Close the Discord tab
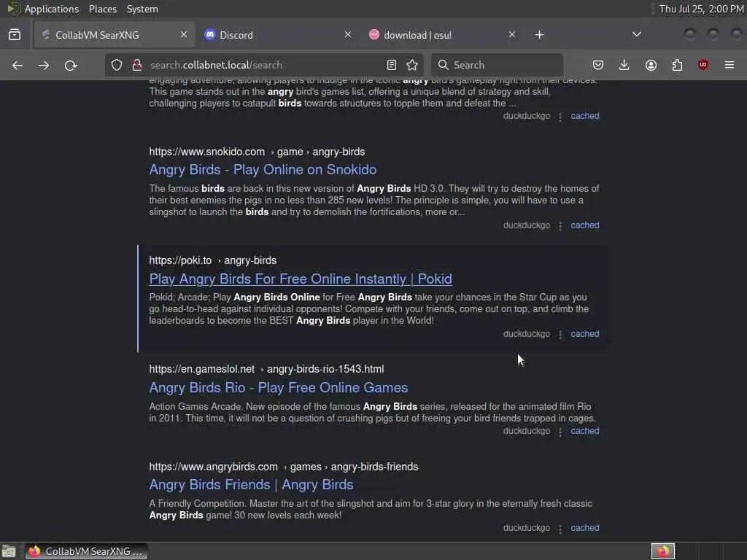This screenshot has width=747, height=560. coord(348,35)
